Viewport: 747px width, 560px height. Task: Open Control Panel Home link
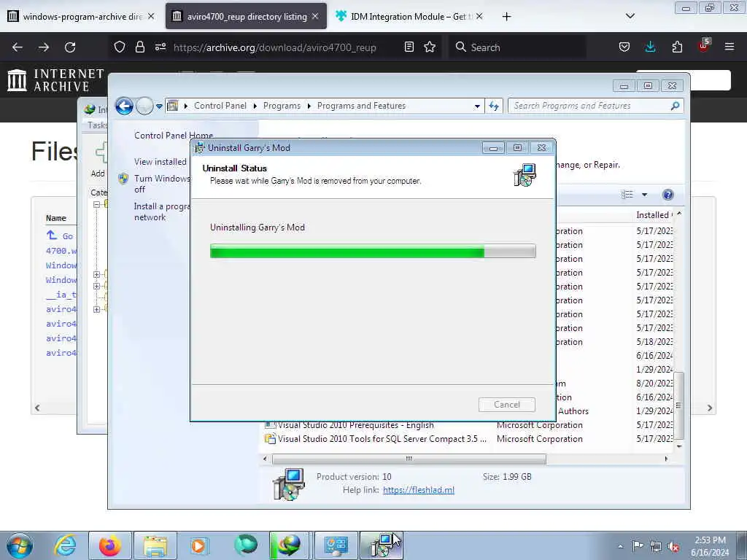tap(174, 135)
